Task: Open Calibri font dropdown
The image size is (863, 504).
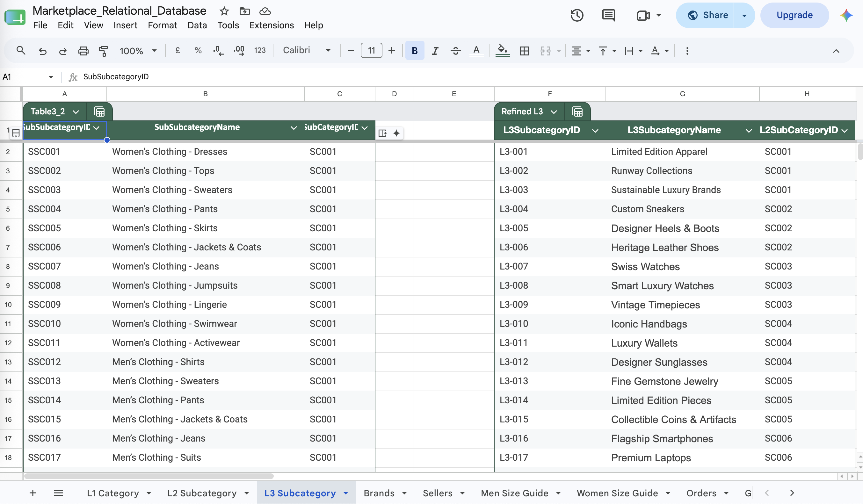Action: click(307, 50)
